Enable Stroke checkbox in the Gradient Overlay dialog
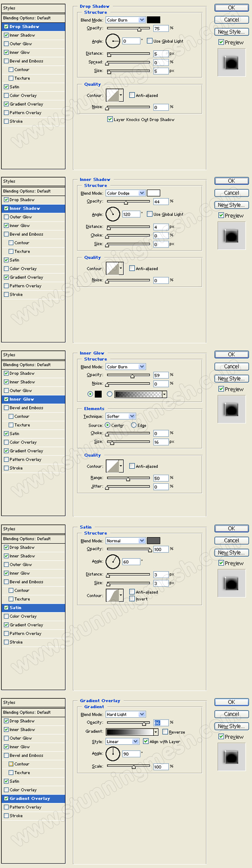 [6, 815]
